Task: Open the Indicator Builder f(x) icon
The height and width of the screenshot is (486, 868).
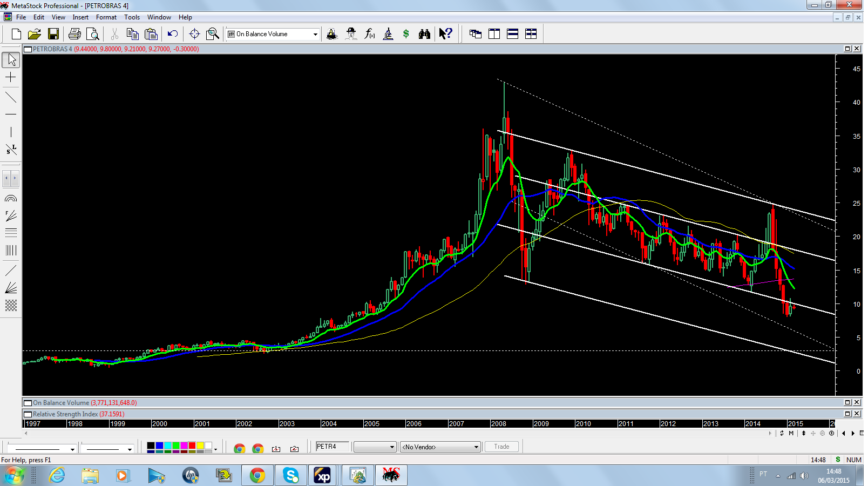Action: point(369,34)
